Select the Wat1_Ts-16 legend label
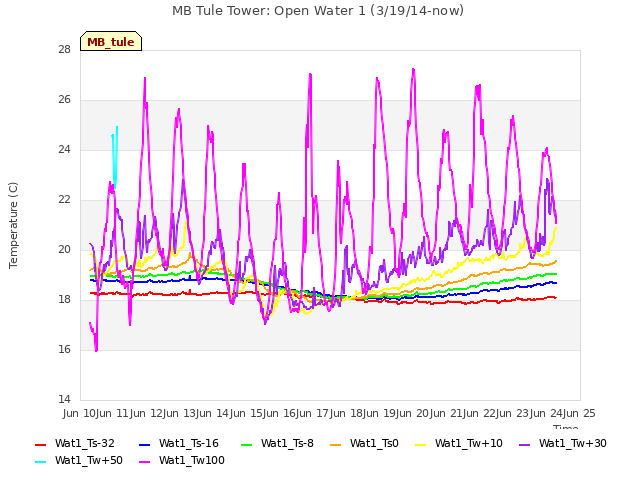 pos(189,443)
